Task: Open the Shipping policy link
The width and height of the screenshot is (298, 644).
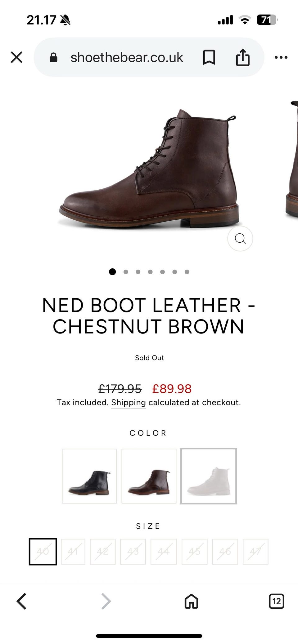Action: click(x=128, y=403)
